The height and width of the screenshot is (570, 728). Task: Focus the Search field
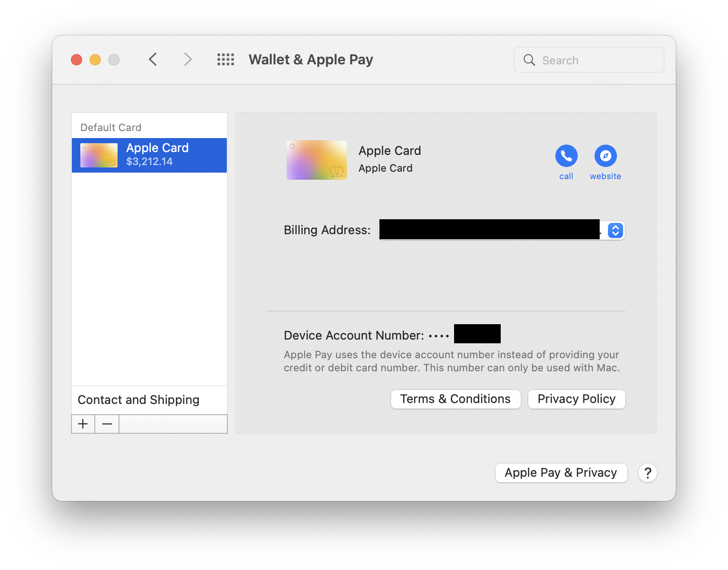coord(589,60)
